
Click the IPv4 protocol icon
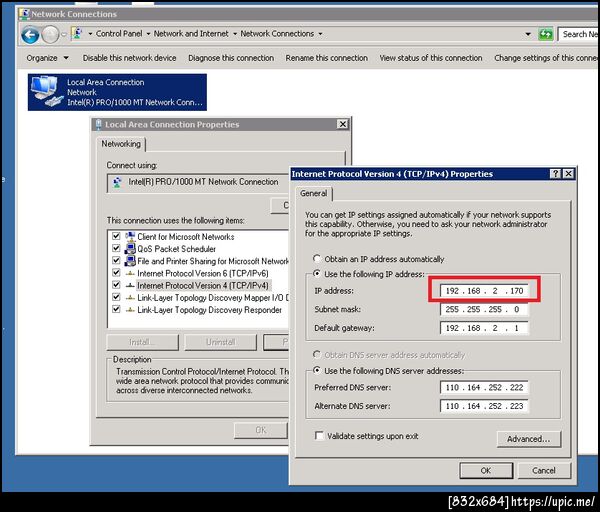[x=130, y=285]
